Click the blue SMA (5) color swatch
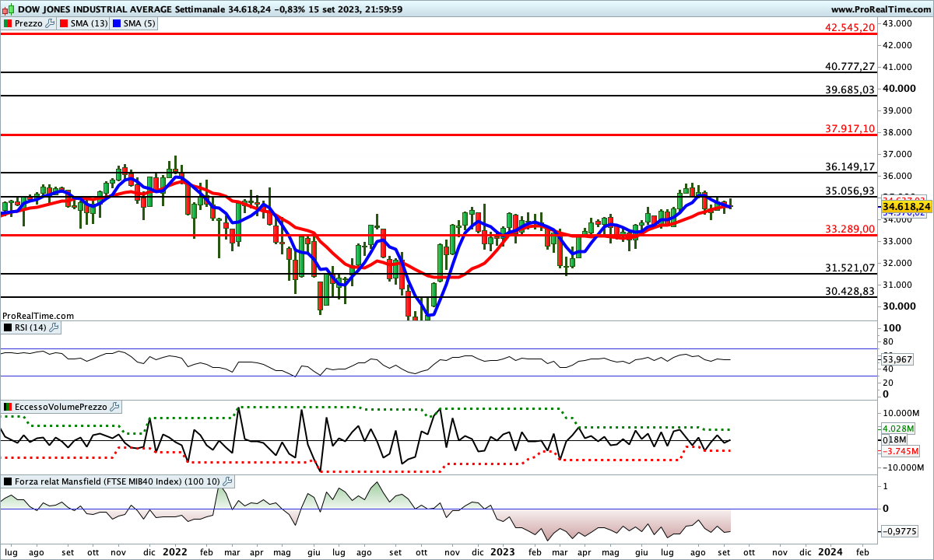The image size is (934, 560). pos(116,23)
